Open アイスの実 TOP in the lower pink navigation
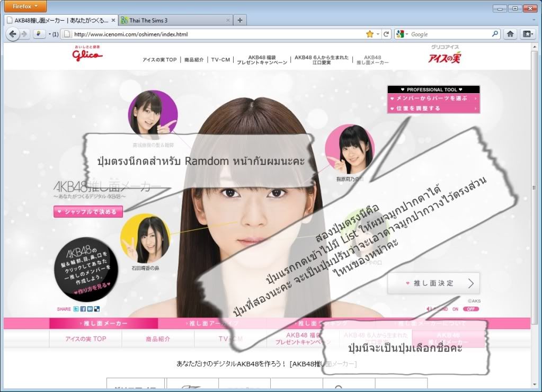 [x=86, y=339]
